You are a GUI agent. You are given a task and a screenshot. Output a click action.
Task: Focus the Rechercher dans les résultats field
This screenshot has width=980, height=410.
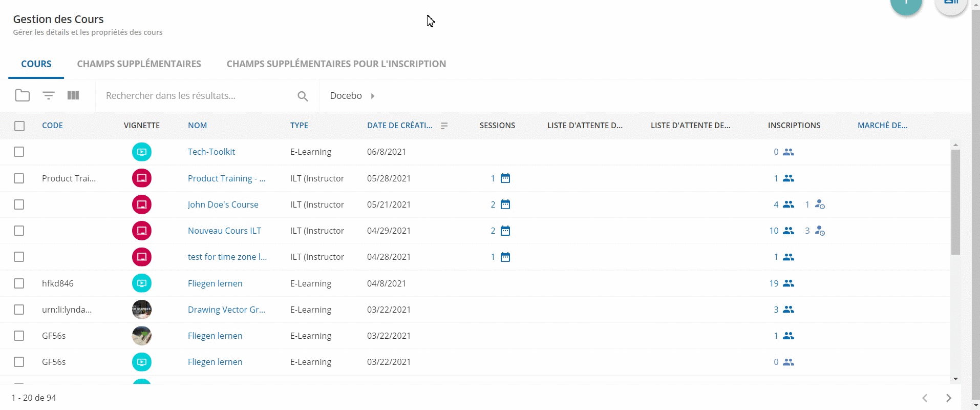pyautogui.click(x=195, y=96)
